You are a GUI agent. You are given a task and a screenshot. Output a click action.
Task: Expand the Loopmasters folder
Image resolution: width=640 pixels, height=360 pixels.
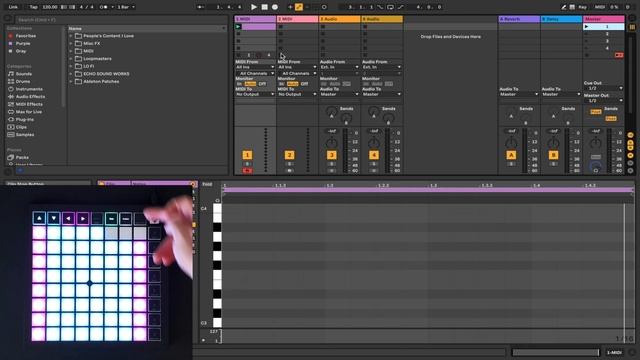(x=71, y=59)
